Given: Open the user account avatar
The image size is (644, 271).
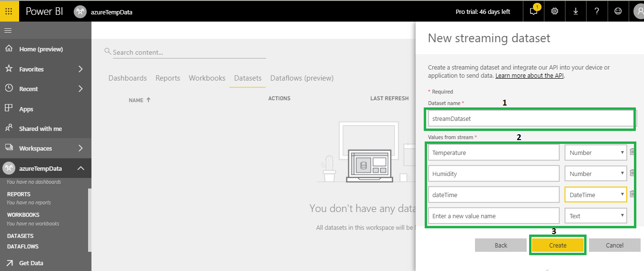Looking at the screenshot, I should pos(639,12).
